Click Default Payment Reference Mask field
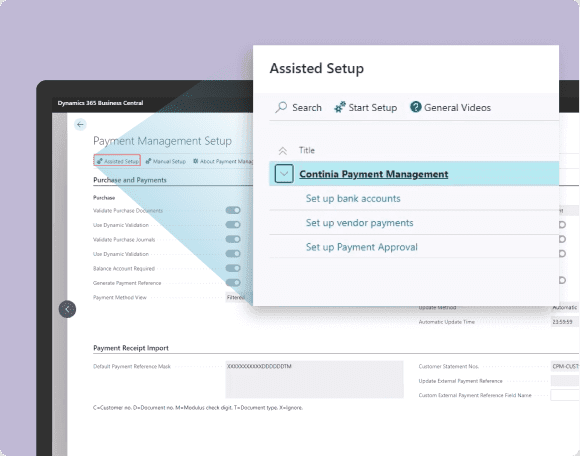580x456 pixels. coord(314,379)
